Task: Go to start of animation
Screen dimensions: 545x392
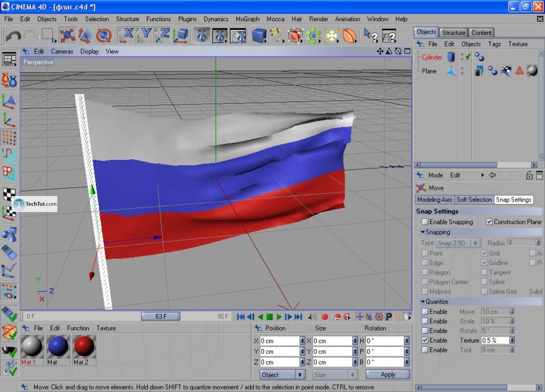Action: click(240, 317)
